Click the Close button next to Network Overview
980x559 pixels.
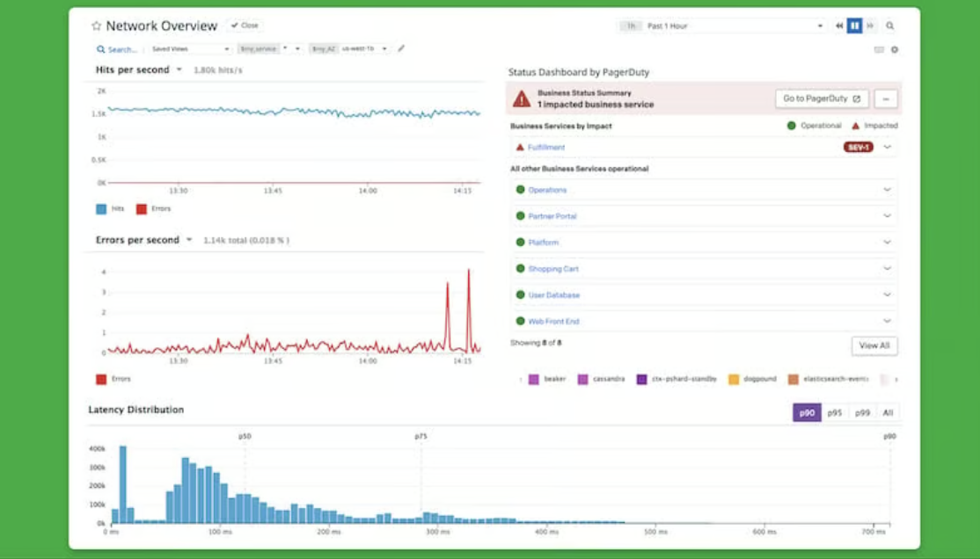point(244,25)
